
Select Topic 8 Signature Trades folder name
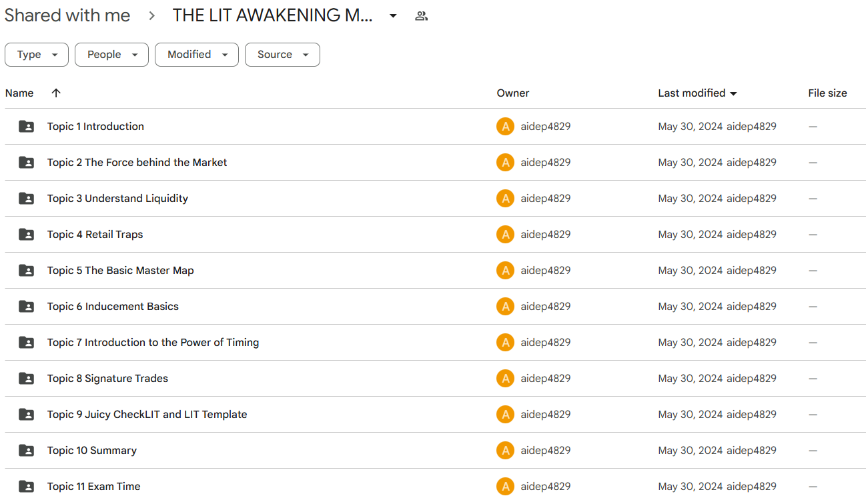[107, 378]
